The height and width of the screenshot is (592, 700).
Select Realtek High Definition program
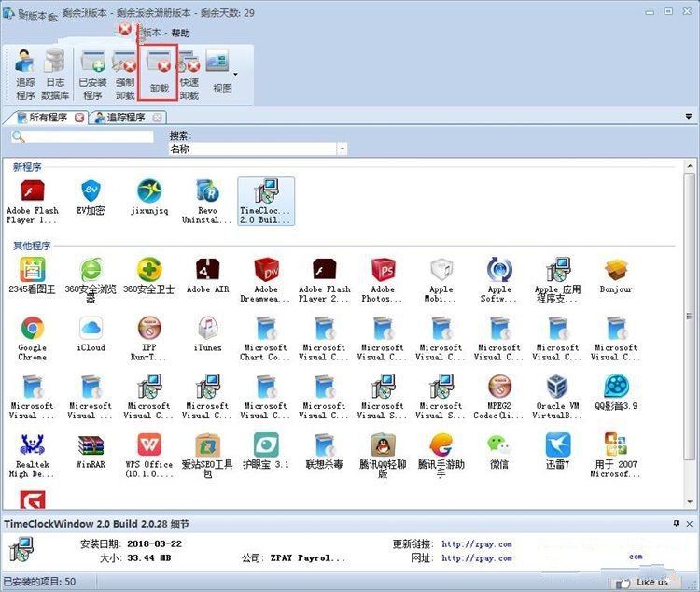point(32,456)
